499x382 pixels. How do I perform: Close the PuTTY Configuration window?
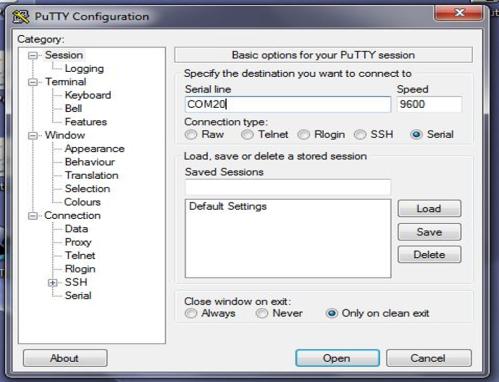pyautogui.click(x=459, y=13)
